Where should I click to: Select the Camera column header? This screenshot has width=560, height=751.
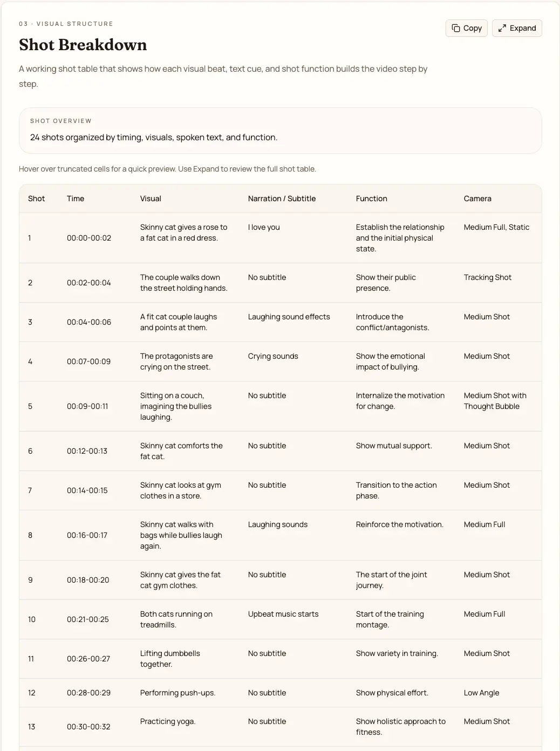[477, 199]
